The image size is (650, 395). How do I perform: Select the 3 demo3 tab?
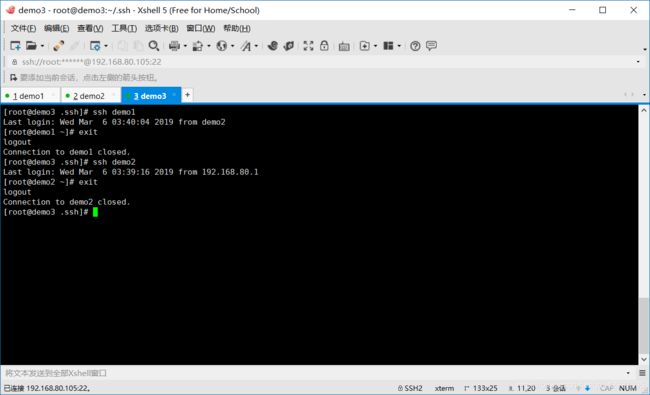(150, 96)
